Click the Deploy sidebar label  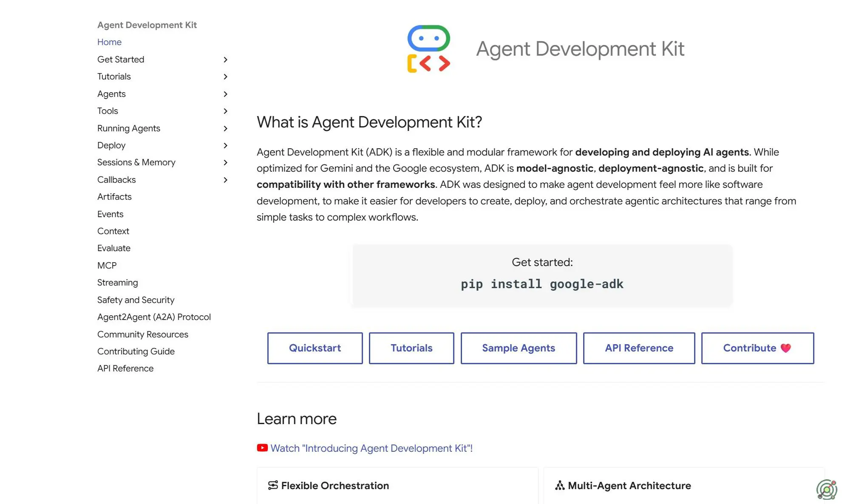pyautogui.click(x=111, y=145)
